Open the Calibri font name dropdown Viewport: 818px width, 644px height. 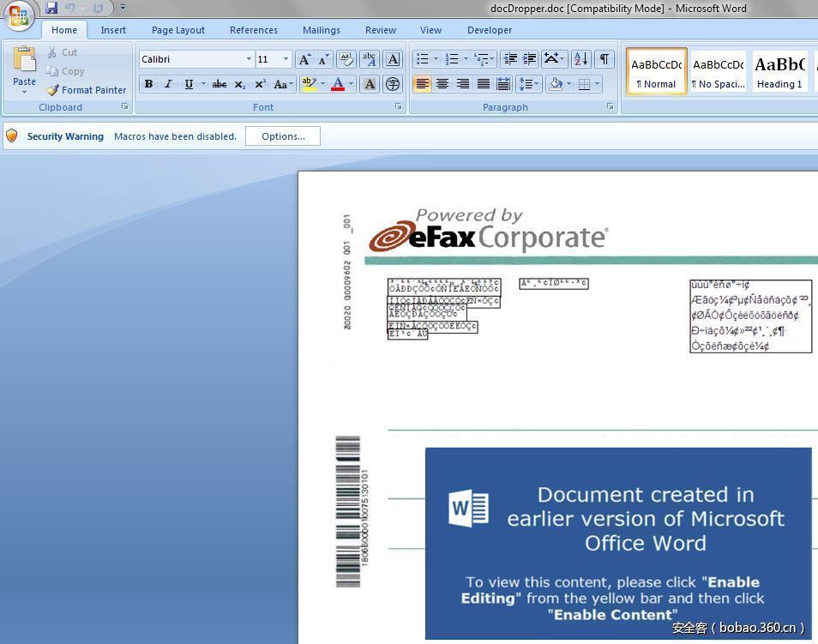(249, 59)
